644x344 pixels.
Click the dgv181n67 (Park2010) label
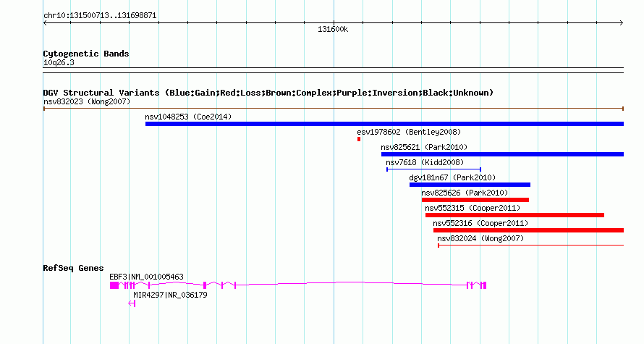[x=452, y=177]
